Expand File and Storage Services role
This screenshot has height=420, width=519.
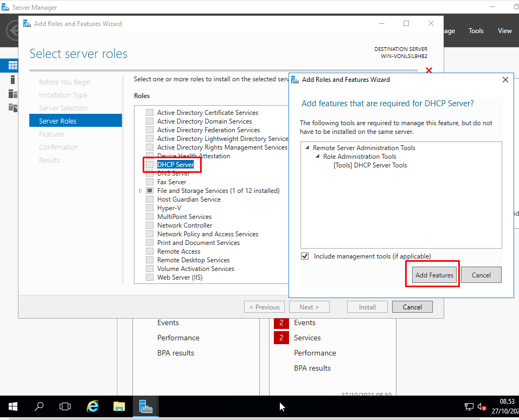tap(140, 191)
